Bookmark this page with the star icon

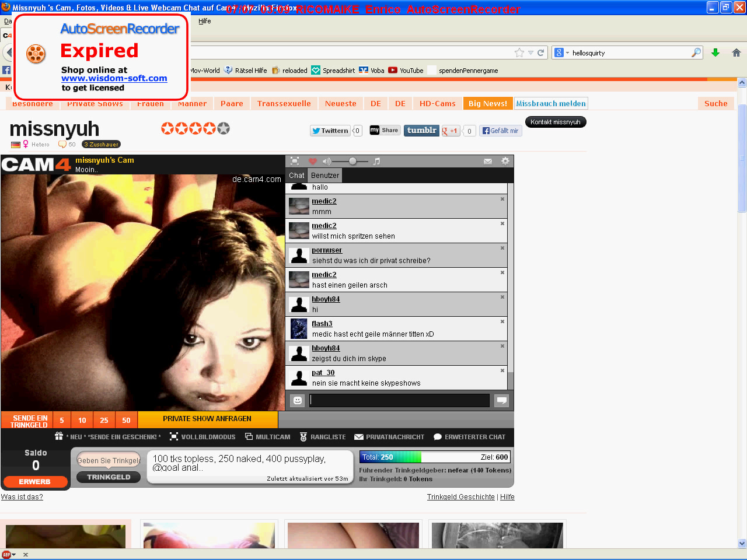coord(519,53)
